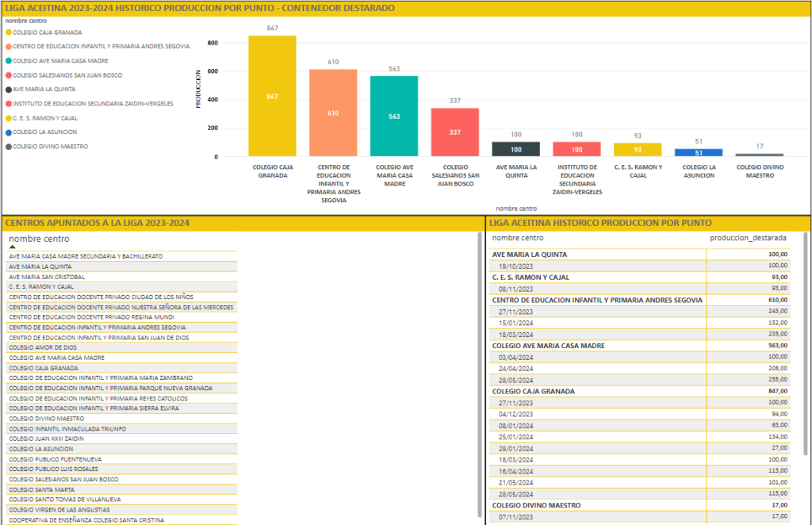Select COLEGIO INFANTIL INMACULADA TRIUNFO row
The width and height of the screenshot is (812, 525).
tap(122, 429)
